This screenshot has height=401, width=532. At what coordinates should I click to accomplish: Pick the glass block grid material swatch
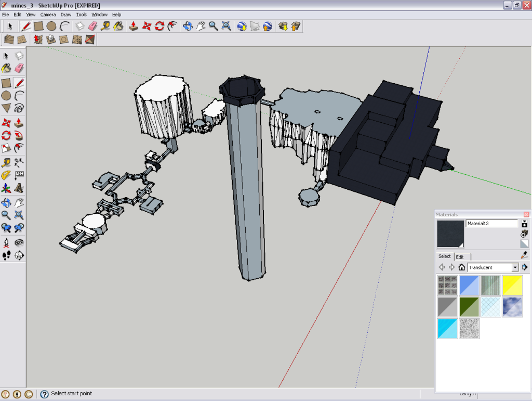tap(447, 285)
